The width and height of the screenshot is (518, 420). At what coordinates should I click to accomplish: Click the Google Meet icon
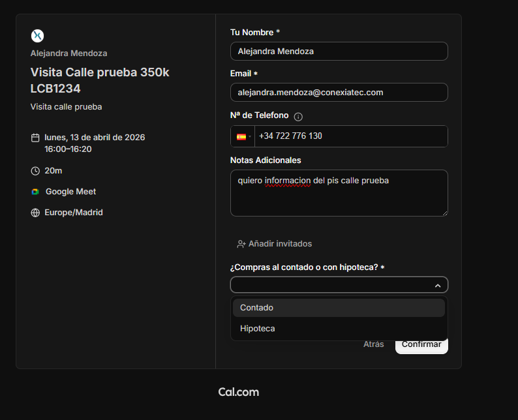[35, 192]
